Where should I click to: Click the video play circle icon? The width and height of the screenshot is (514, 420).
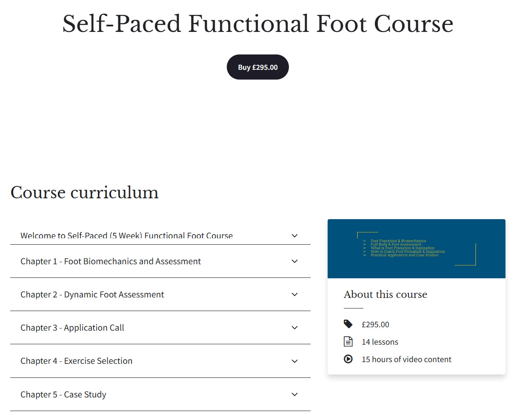(x=348, y=359)
